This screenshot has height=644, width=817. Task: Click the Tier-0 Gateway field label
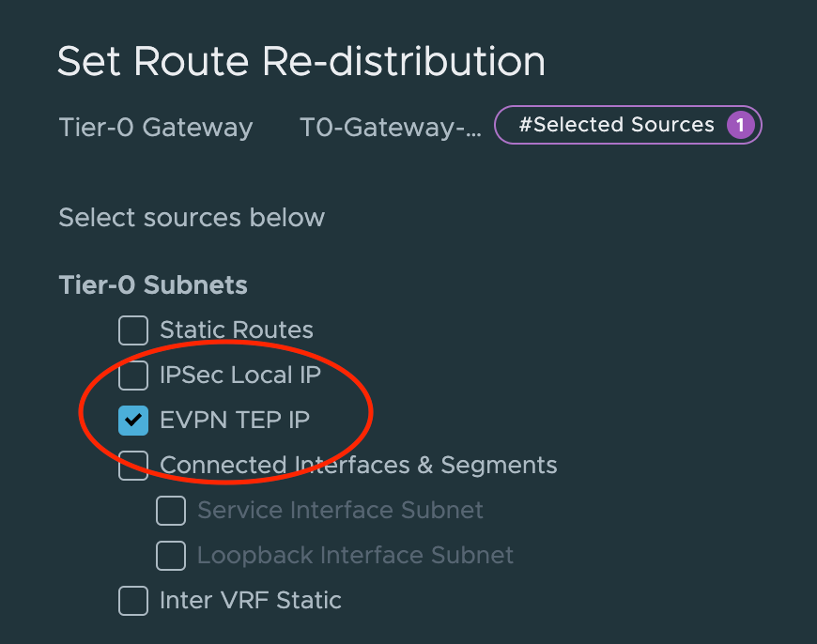(x=156, y=128)
